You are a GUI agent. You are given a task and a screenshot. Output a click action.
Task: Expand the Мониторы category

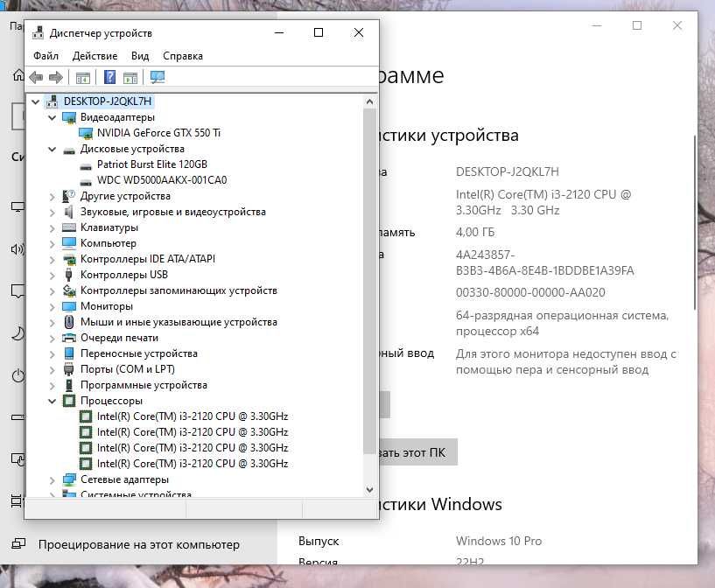coord(52,307)
